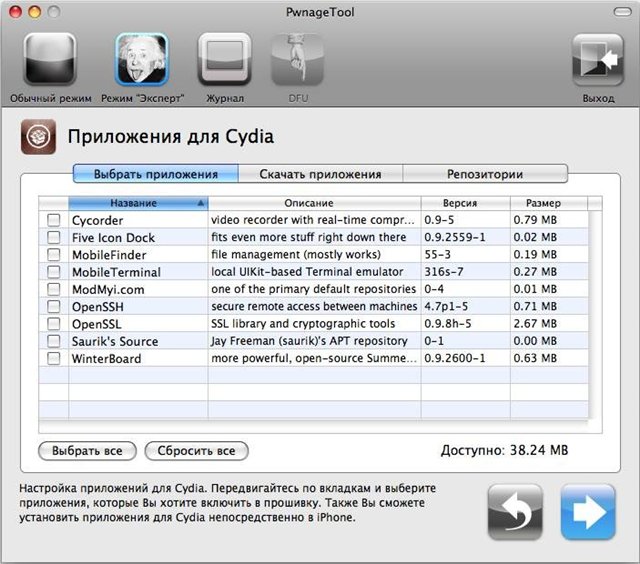The image size is (640, 564).
Task: Click the Выход exit icon
Action: pyautogui.click(x=598, y=60)
